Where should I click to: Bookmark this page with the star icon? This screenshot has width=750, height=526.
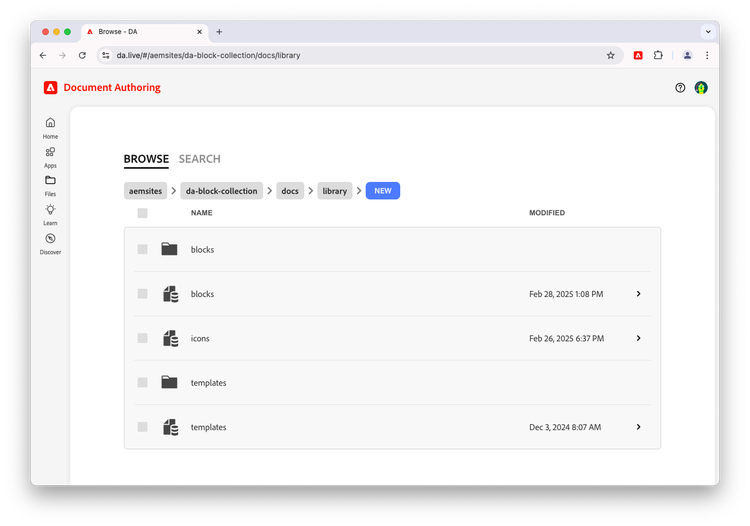pyautogui.click(x=610, y=55)
